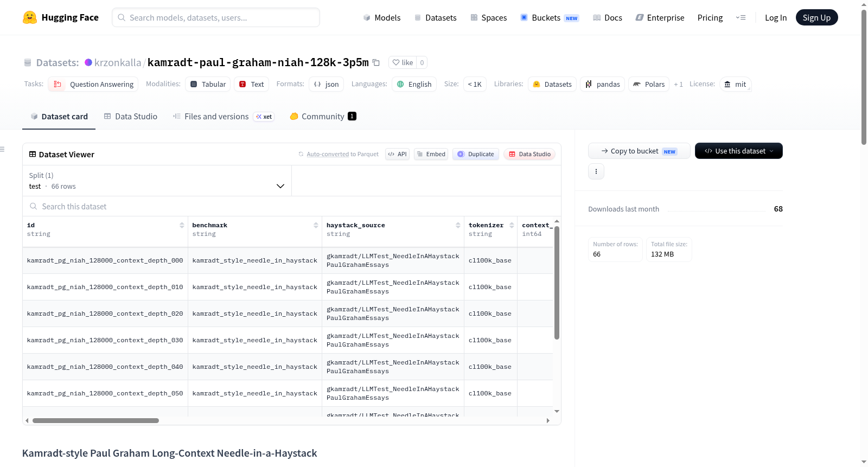Follow the Auto-converted to Parquet link

pos(328,154)
